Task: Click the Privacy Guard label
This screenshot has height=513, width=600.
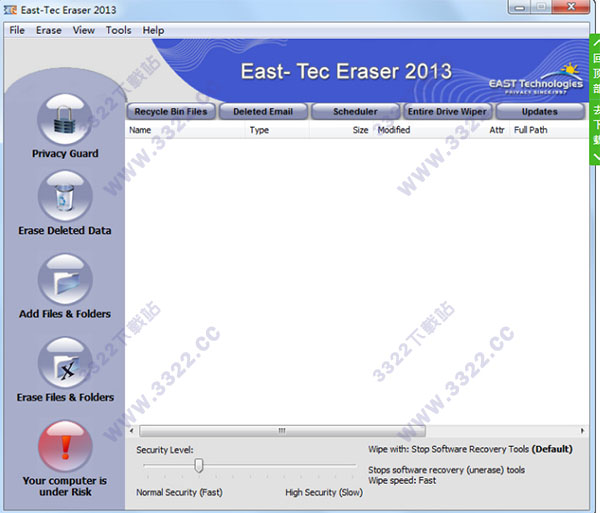Action: (65, 153)
